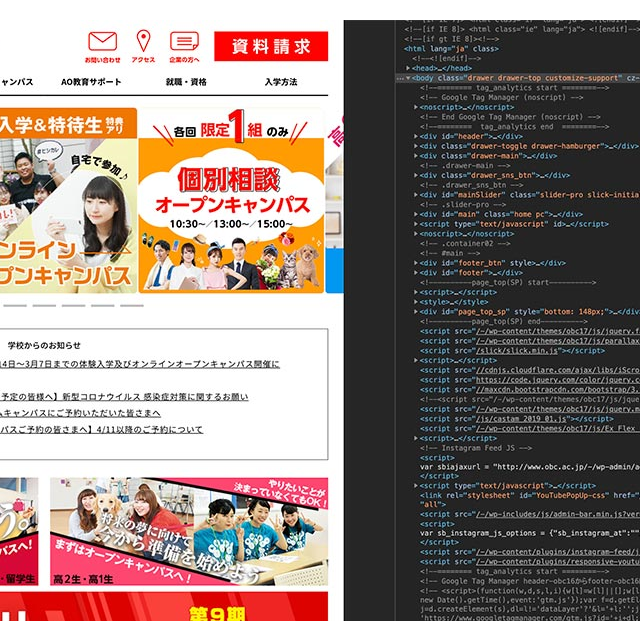
Task: Open the オンラインオープンキャンパス banner with girl
Action: pyautogui.click(x=68, y=200)
